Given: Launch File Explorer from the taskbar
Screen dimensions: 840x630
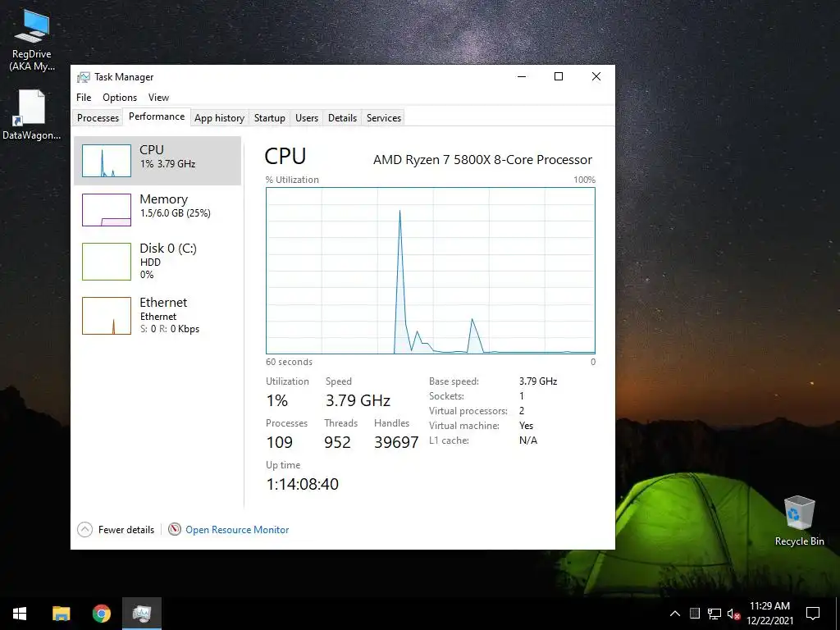Looking at the screenshot, I should (61, 614).
